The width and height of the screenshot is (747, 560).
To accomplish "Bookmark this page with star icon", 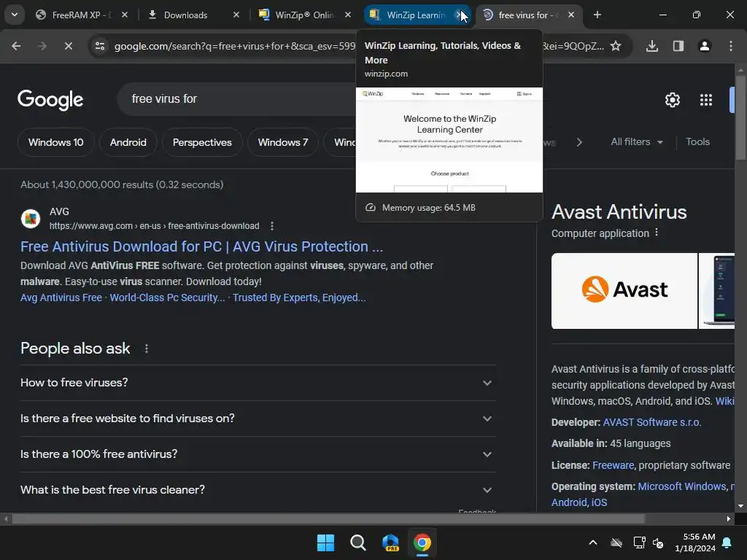I will (x=616, y=46).
